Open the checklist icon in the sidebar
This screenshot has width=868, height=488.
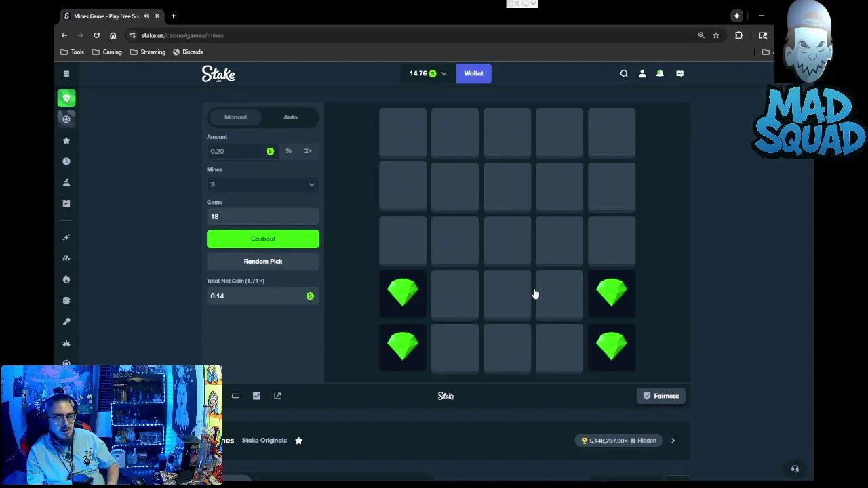(x=66, y=203)
